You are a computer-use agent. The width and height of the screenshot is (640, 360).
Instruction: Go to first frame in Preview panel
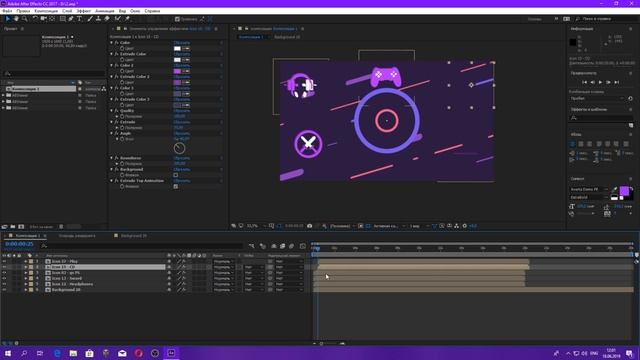tap(584, 82)
